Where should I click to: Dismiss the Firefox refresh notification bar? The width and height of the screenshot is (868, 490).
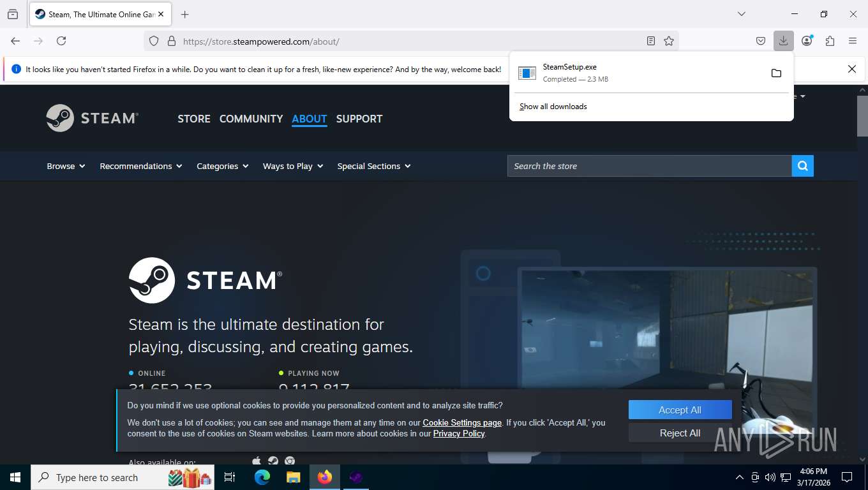tap(851, 69)
